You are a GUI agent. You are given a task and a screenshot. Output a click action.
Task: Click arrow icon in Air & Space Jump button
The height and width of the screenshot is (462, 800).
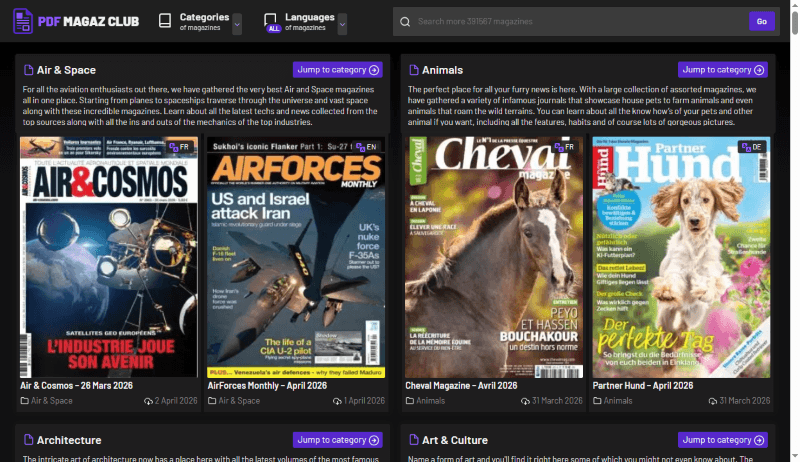click(x=374, y=70)
